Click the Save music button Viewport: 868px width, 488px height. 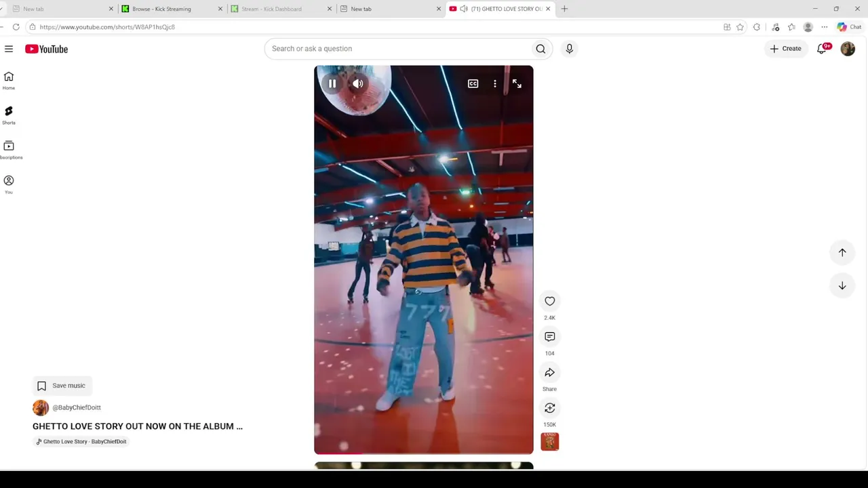62,386
